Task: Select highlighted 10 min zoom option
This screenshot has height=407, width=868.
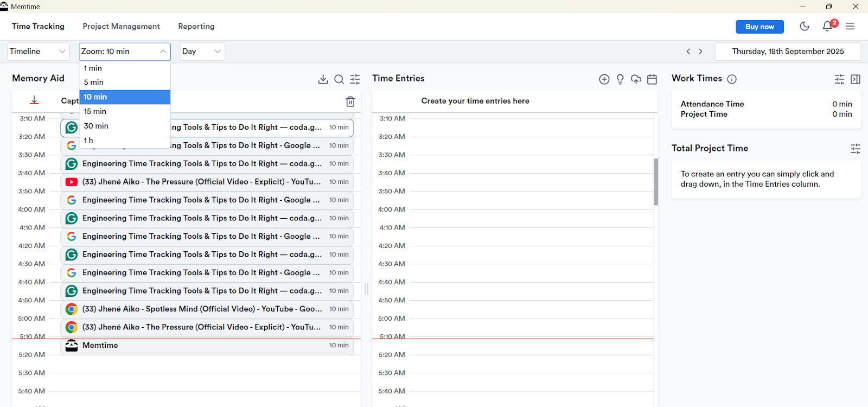Action: [125, 97]
